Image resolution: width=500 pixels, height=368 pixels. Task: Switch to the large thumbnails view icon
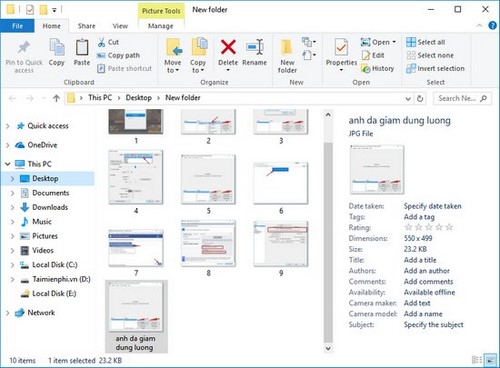490,360
